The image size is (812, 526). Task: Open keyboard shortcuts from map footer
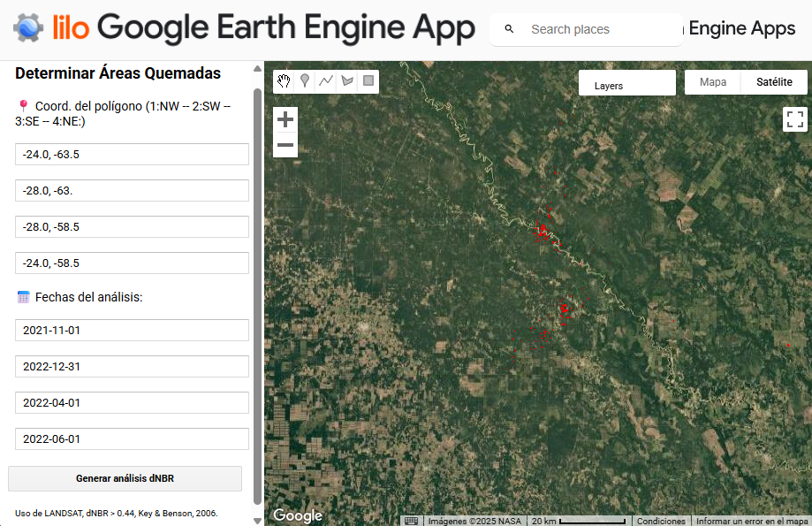point(411,521)
